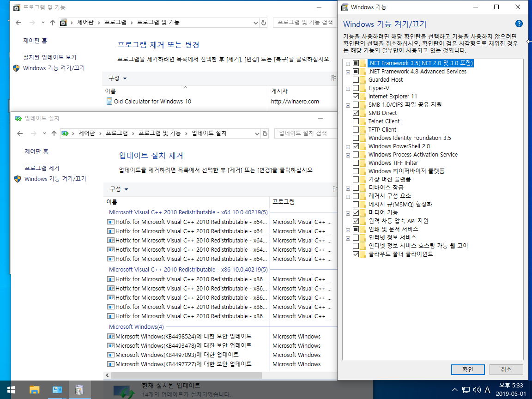Open the taskbar clock showing 오후 5:33
Image resolution: width=532 pixels, height=399 pixels.
(511, 389)
